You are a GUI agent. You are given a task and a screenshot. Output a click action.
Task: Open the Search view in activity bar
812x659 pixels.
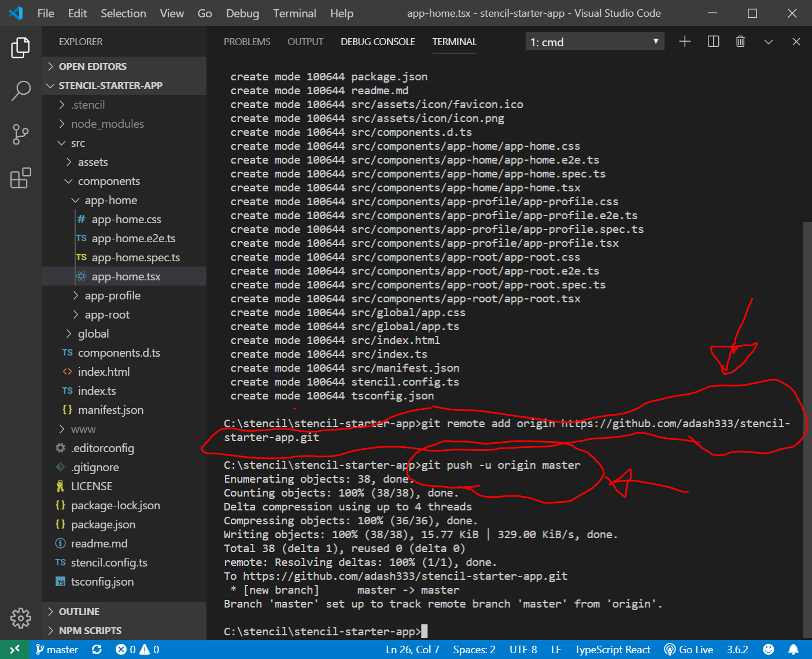[x=21, y=91]
